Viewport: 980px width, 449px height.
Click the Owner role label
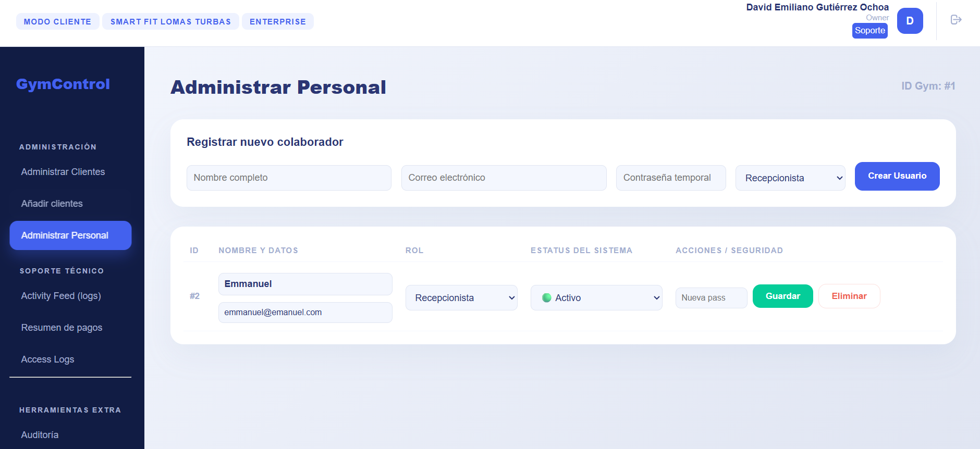pos(877,18)
